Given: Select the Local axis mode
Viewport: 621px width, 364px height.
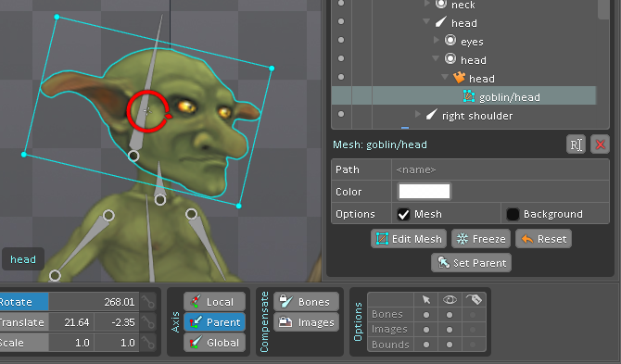Looking at the screenshot, I should 214,302.
